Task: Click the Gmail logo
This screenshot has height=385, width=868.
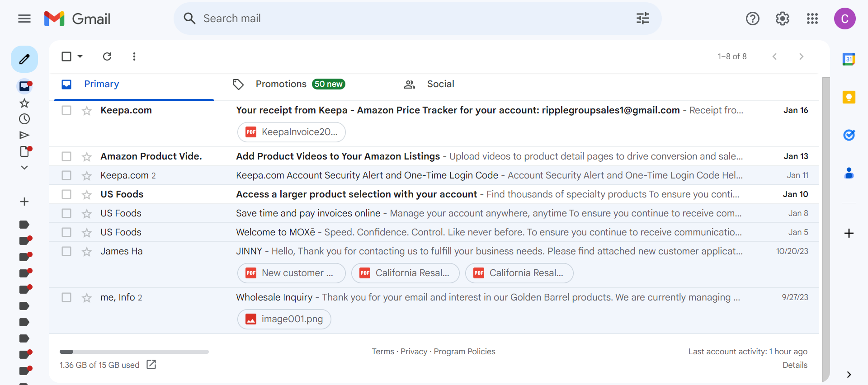Action: [x=77, y=19]
